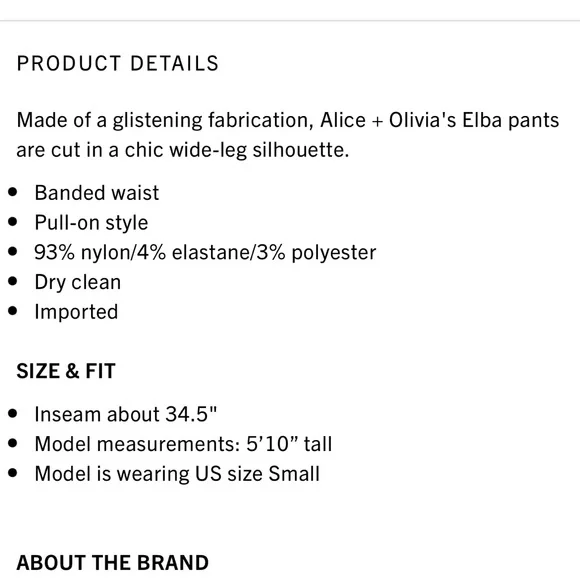Click the SIZE & FIT heading
Viewport: 580px width, 580px height.
coord(66,371)
